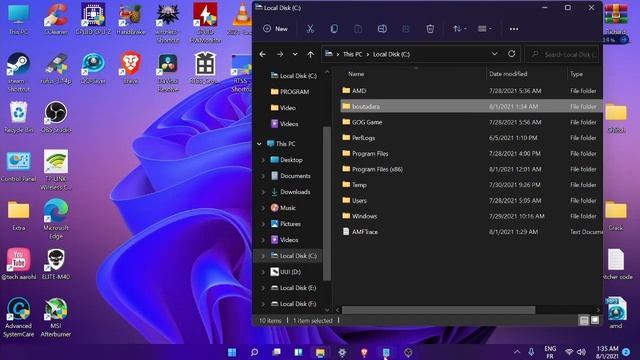Open Recycle Bin on desktop
640x360 pixels.
point(18,117)
